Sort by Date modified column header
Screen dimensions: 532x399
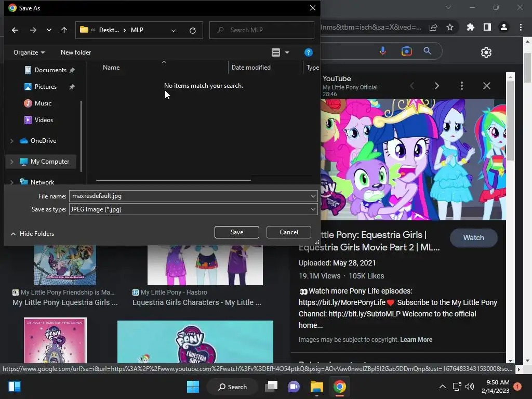[x=251, y=68]
